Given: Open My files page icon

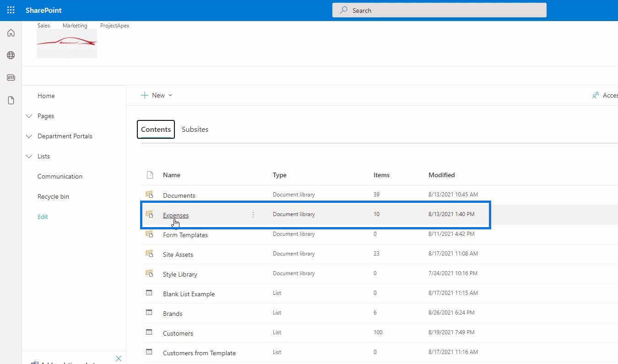Looking at the screenshot, I should tap(11, 100).
